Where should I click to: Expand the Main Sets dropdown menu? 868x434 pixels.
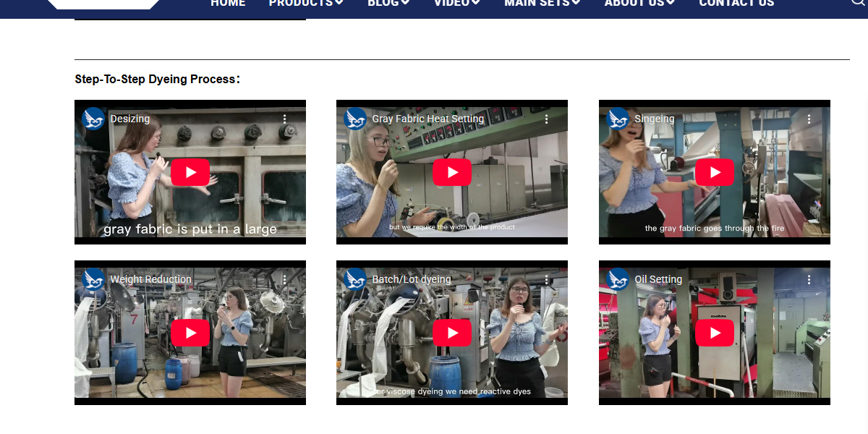pos(542,4)
